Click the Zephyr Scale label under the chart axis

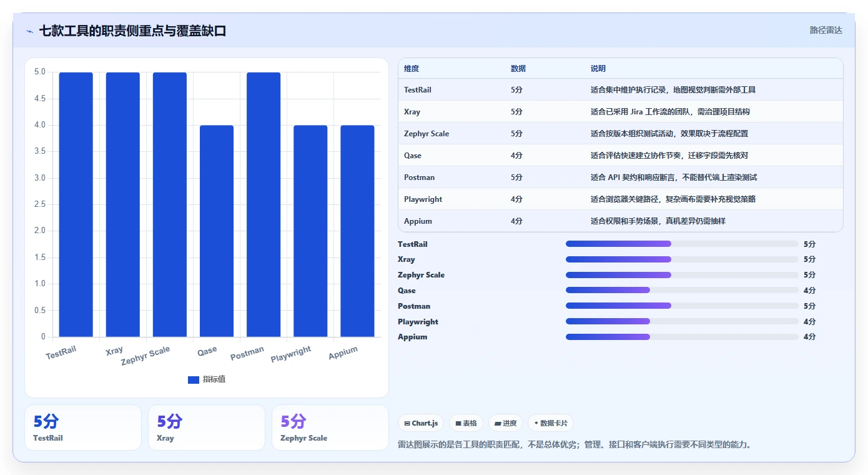tap(145, 356)
